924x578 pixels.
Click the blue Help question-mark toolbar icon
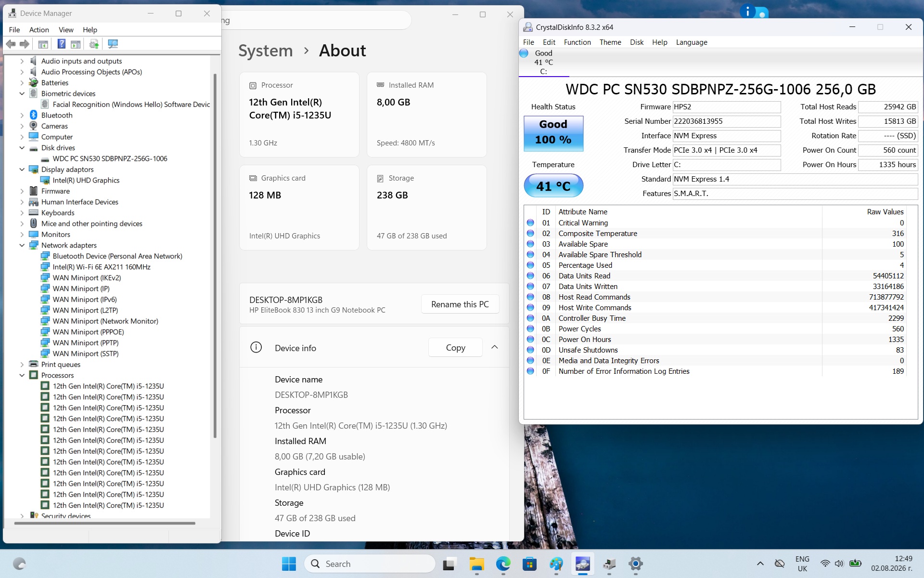[x=62, y=44]
